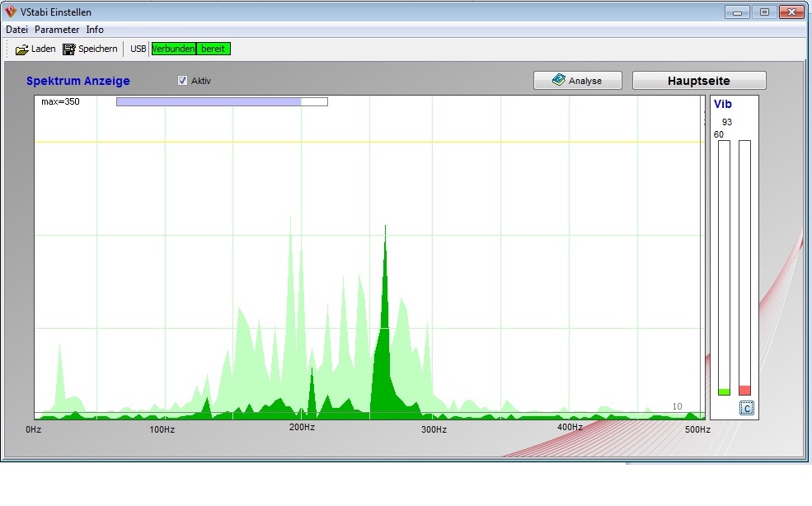Click the green Verbunden status indicator
812x506 pixels.
pyautogui.click(x=173, y=49)
